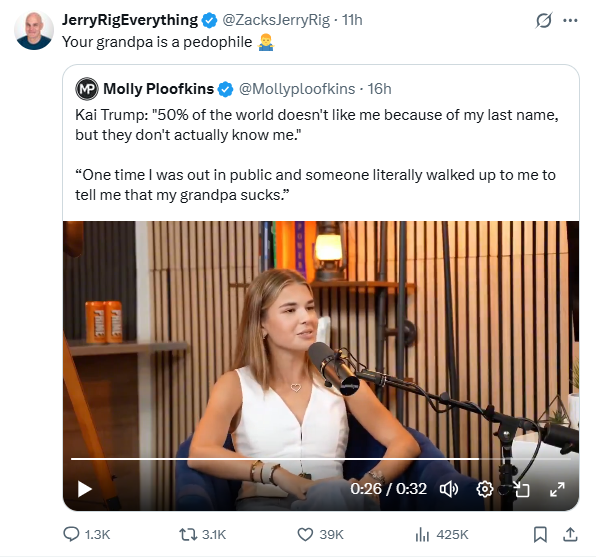Image resolution: width=596 pixels, height=558 pixels.
Task: Repost this tweet via the 3.1K retweet icon
Action: pos(203,534)
